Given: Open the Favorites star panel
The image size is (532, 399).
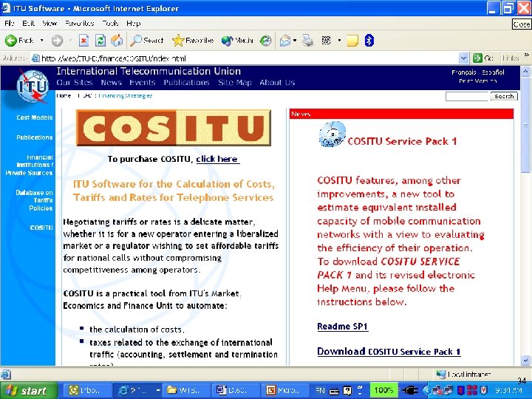Looking at the screenshot, I should pyautogui.click(x=193, y=41).
